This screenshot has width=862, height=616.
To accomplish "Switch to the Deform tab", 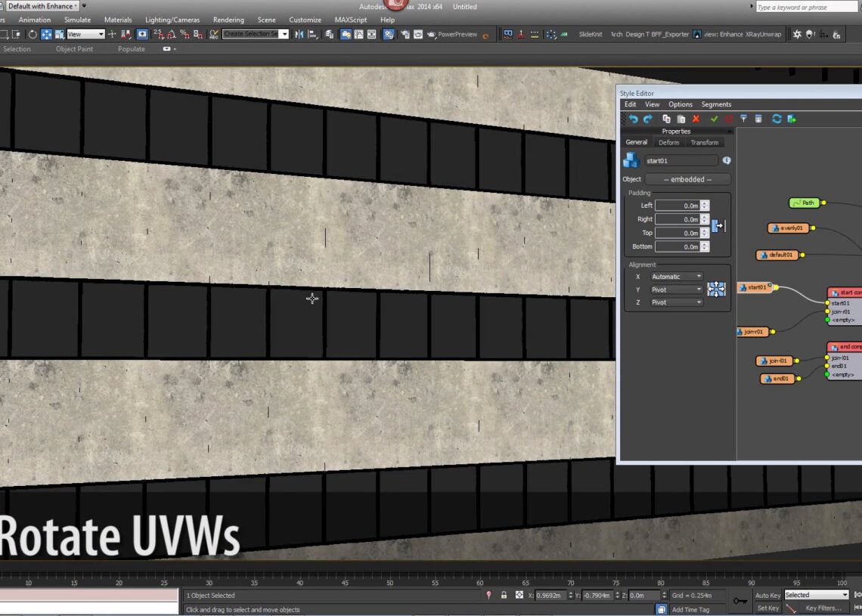I will 668,142.
